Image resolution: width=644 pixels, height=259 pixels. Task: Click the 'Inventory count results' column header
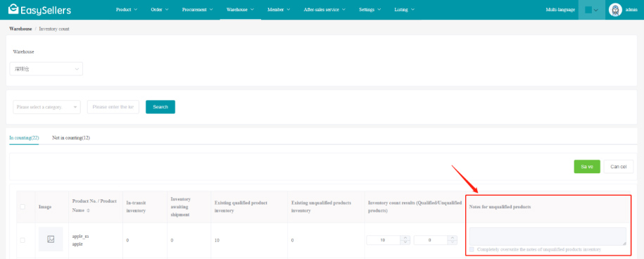(x=415, y=207)
